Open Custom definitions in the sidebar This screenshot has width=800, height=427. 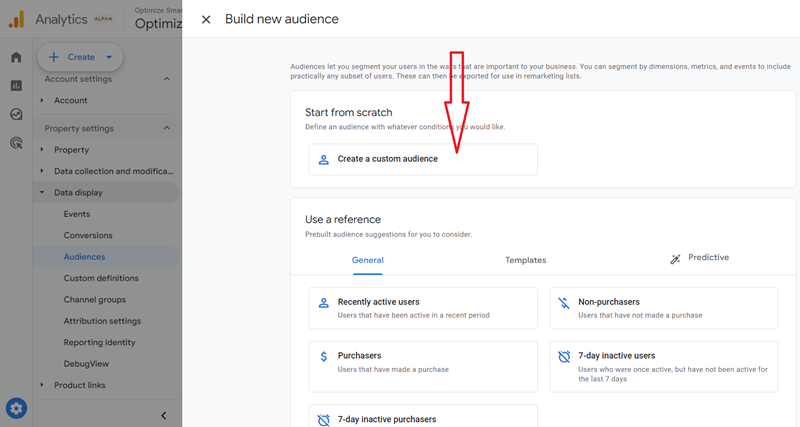101,279
